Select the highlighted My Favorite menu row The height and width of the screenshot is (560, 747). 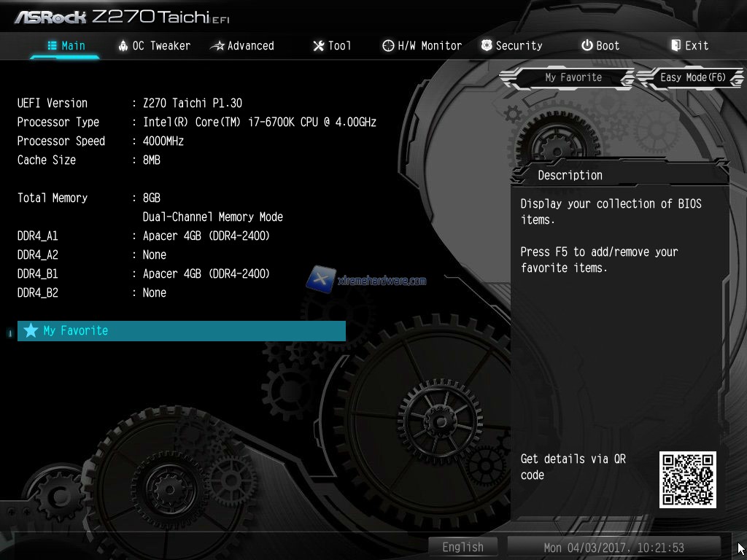pos(181,331)
